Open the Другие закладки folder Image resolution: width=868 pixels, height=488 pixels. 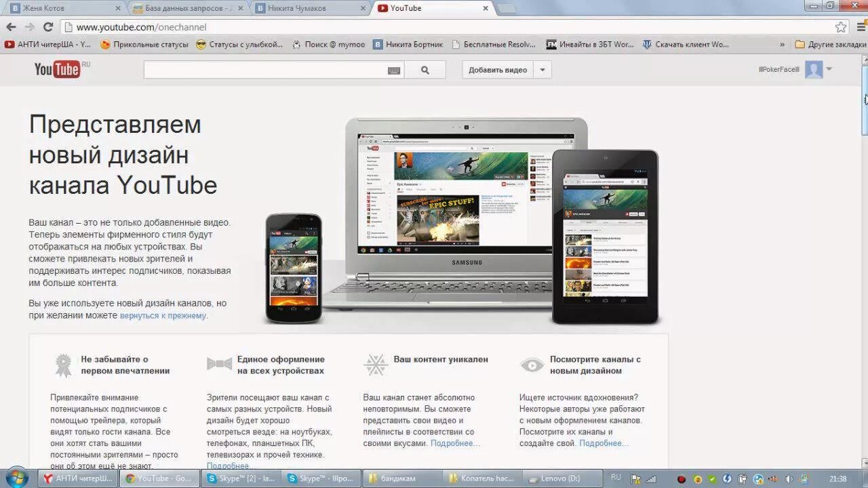point(831,45)
